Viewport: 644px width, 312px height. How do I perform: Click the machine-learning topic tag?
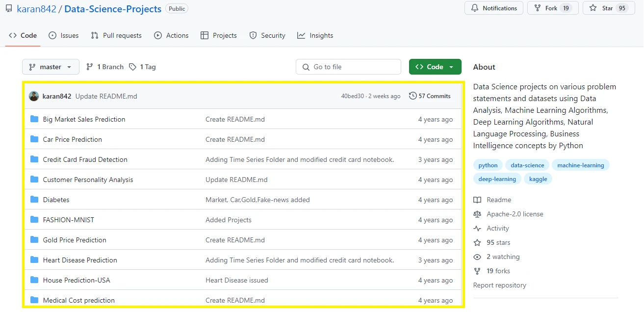[x=581, y=165]
